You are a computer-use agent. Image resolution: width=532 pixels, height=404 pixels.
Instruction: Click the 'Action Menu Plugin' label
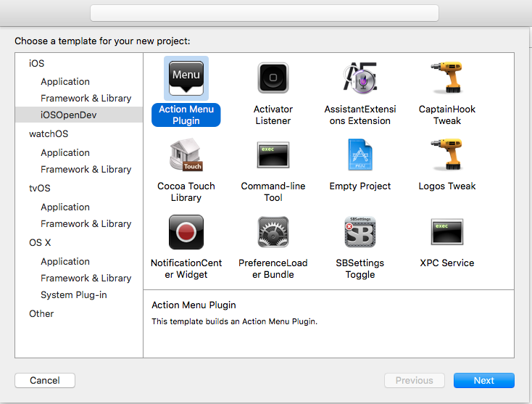186,115
